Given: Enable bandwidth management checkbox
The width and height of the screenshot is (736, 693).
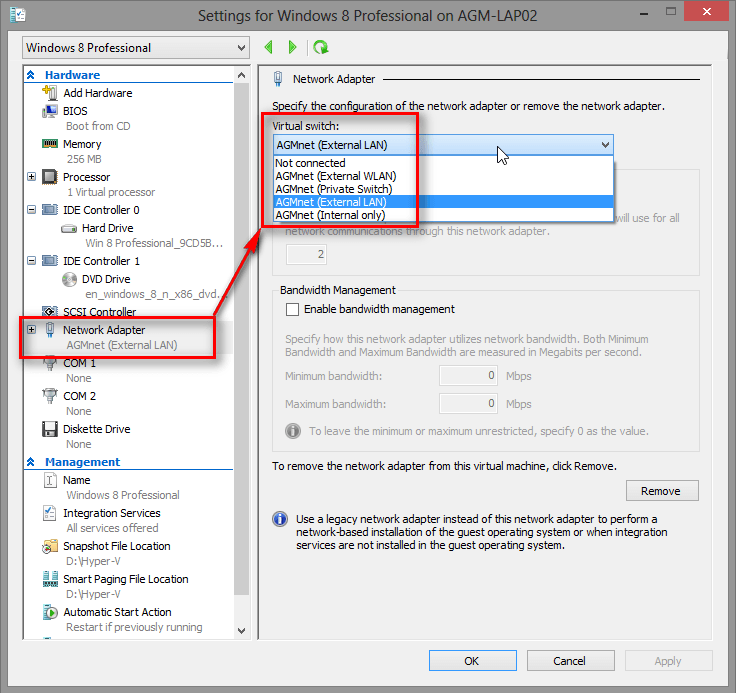Looking at the screenshot, I should pyautogui.click(x=292, y=309).
